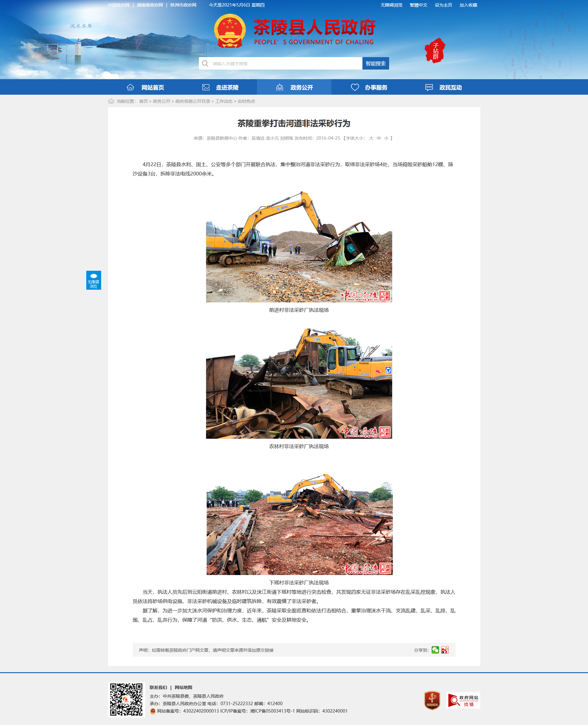Set font size to 小

(386, 138)
